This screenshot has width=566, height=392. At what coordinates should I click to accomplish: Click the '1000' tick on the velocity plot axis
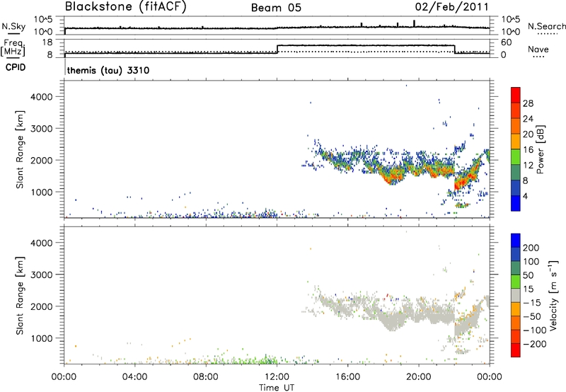(x=41, y=338)
